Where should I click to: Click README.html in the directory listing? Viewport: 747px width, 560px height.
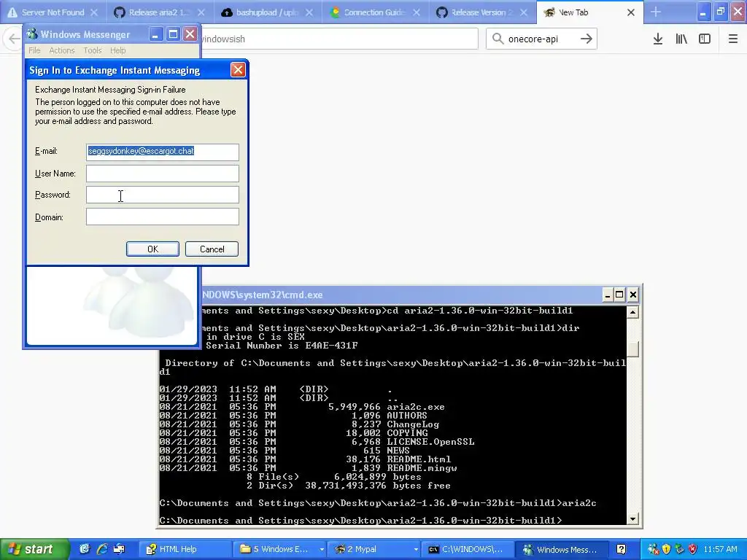pyautogui.click(x=418, y=459)
